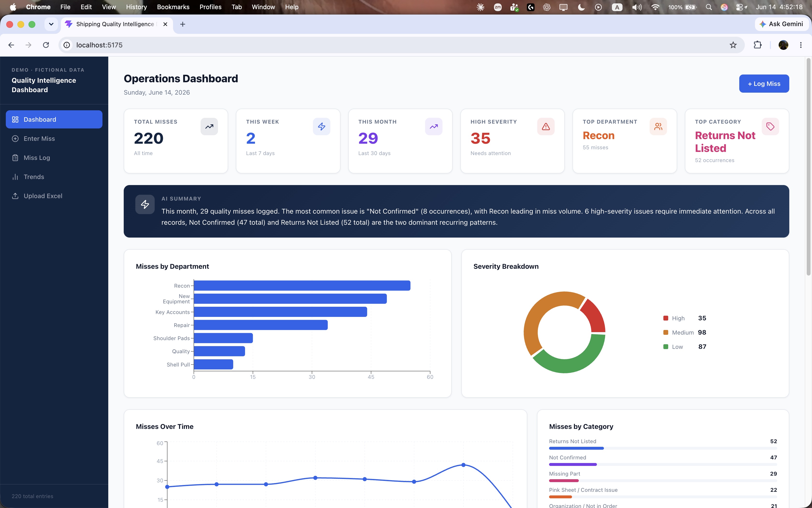The width and height of the screenshot is (812, 508).
Task: Open the History menu in menu bar
Action: pyautogui.click(x=136, y=7)
